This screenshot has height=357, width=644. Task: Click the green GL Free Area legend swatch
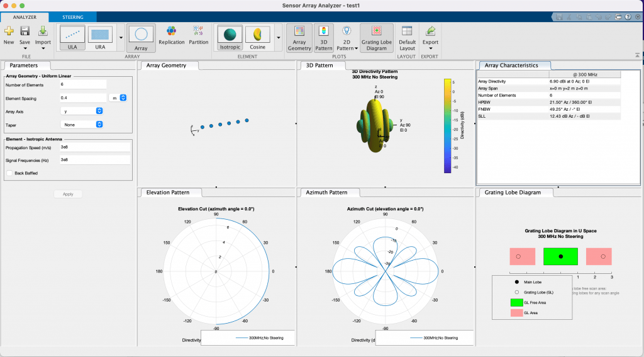point(517,302)
